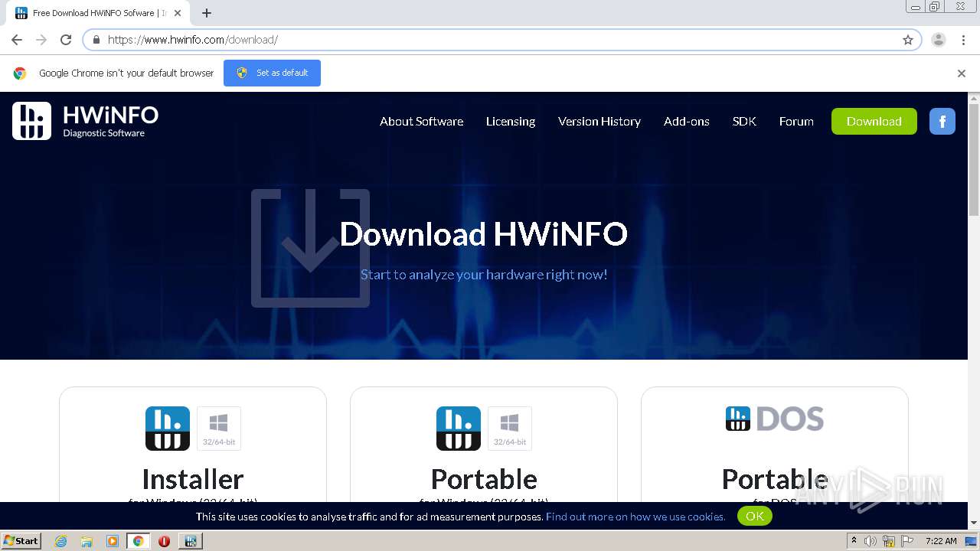This screenshot has height=551, width=980.
Task: Open the HWiNFO app in taskbar
Action: pyautogui.click(x=190, y=541)
